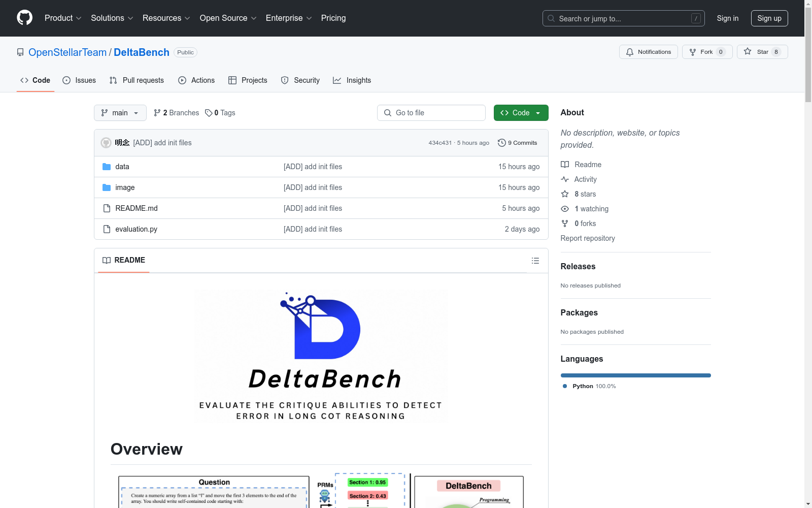Click the image folder icon
812x508 pixels.
point(107,187)
